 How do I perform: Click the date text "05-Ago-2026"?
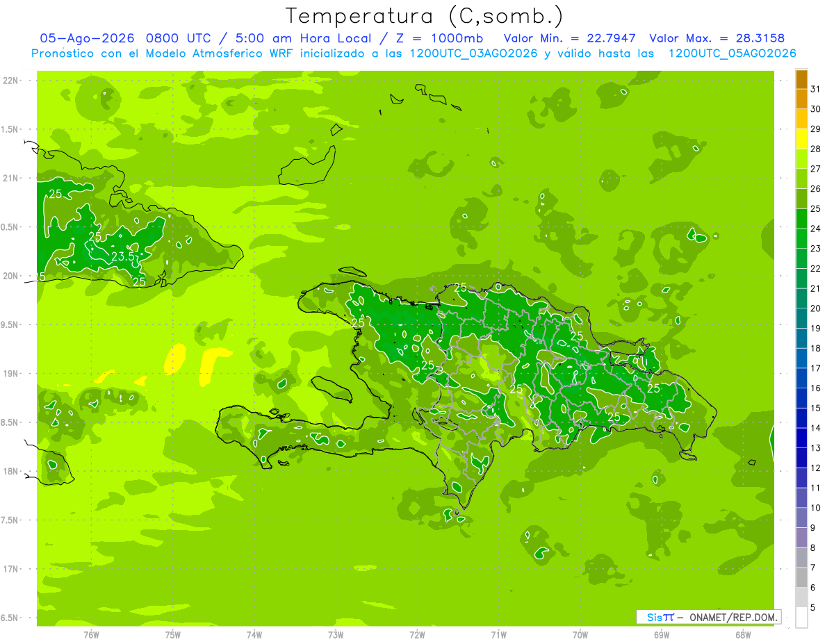[x=88, y=38]
